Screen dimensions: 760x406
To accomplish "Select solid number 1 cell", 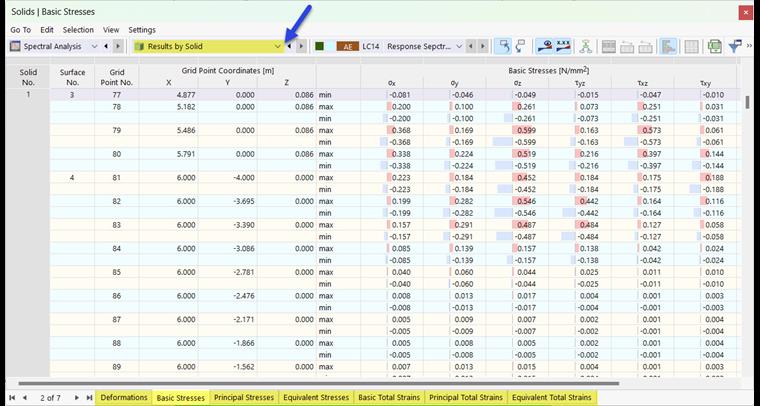I will click(28, 95).
